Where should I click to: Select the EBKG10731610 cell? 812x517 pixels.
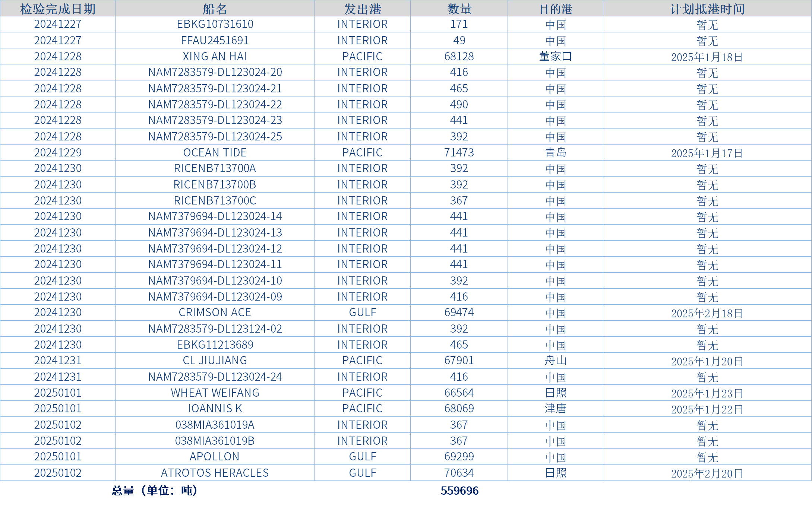click(x=215, y=24)
